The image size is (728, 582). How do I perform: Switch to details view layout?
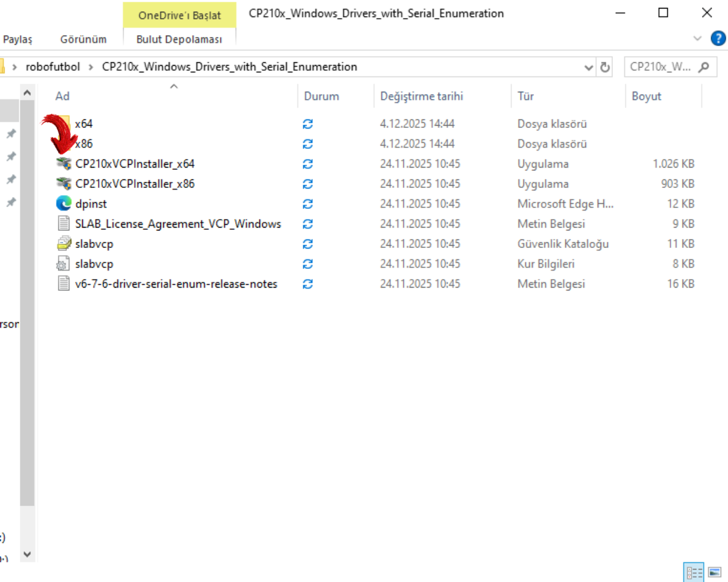tap(693, 572)
